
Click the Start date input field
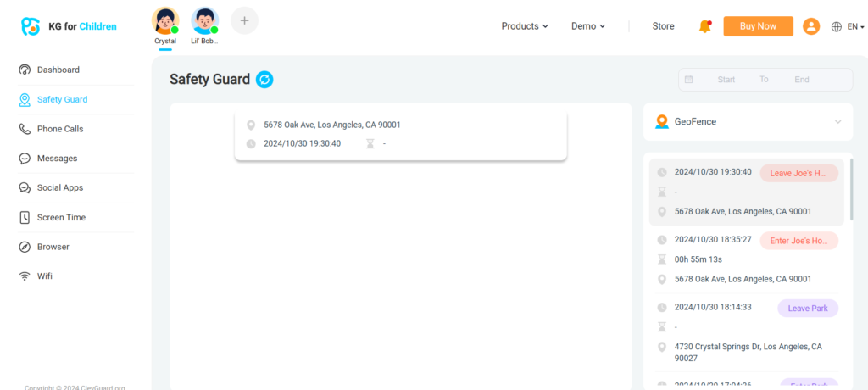click(x=726, y=79)
